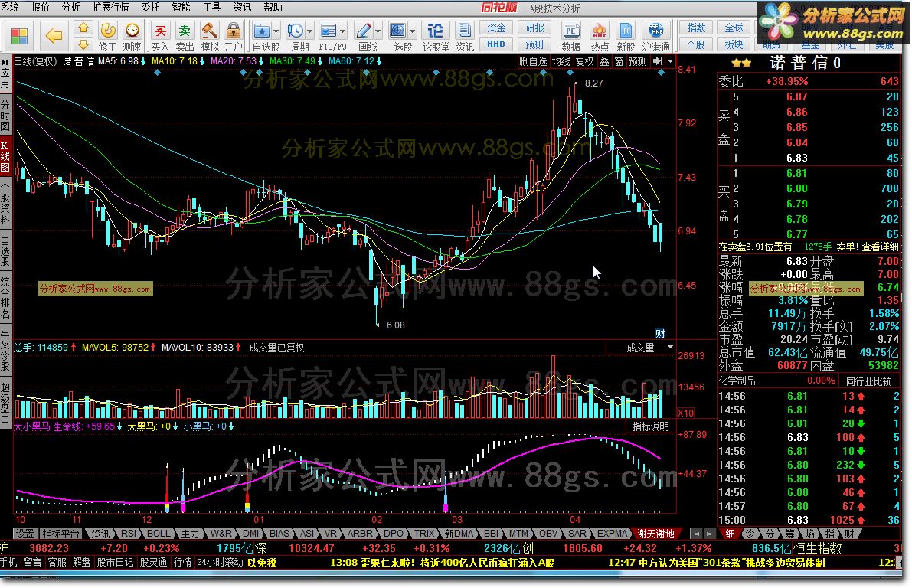Expand the 选股 dropdown arrow
Screen dimensions: 912x588
(x=413, y=31)
